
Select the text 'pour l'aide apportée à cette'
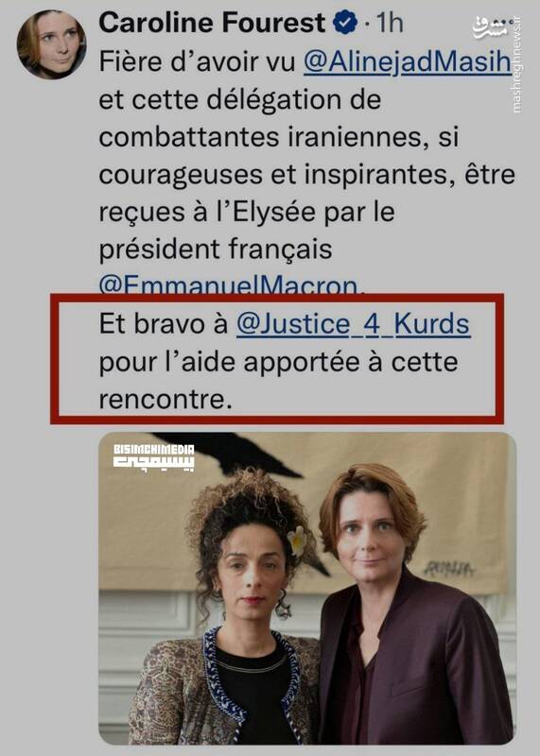point(278,362)
